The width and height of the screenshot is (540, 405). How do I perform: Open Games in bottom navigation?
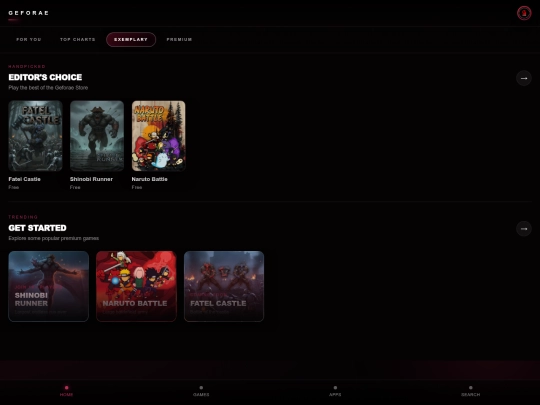[x=201, y=391]
